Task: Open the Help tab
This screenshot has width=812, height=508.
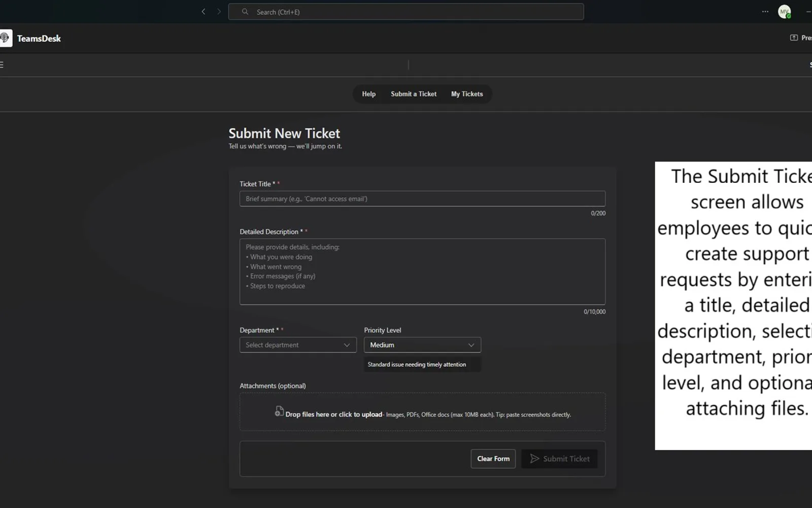Action: 369,94
